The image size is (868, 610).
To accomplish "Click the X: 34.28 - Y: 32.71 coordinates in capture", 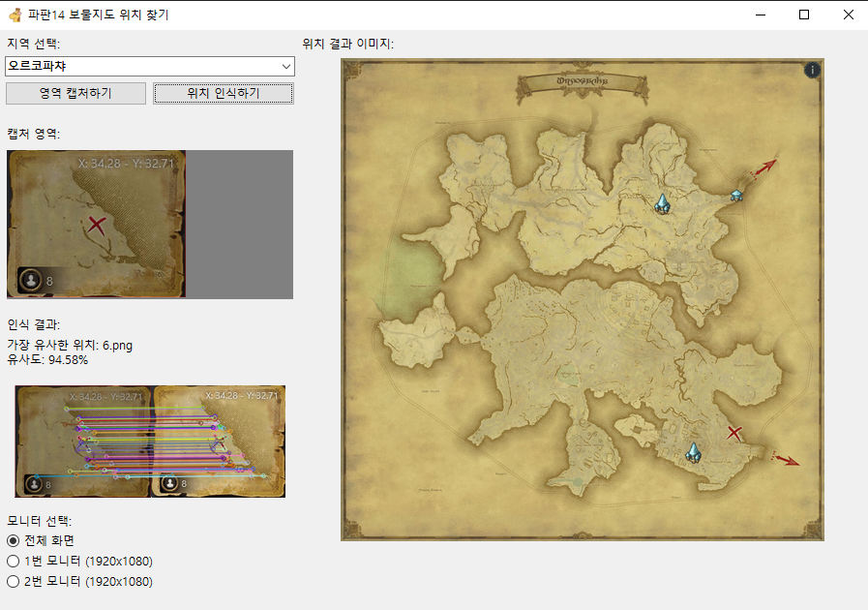I will [x=126, y=164].
